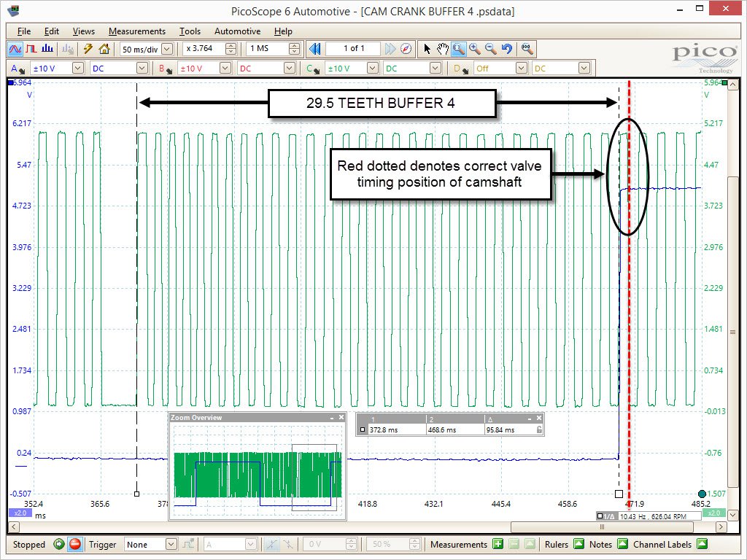Open the Measurements menu
The width and height of the screenshot is (747, 560).
pos(136,31)
